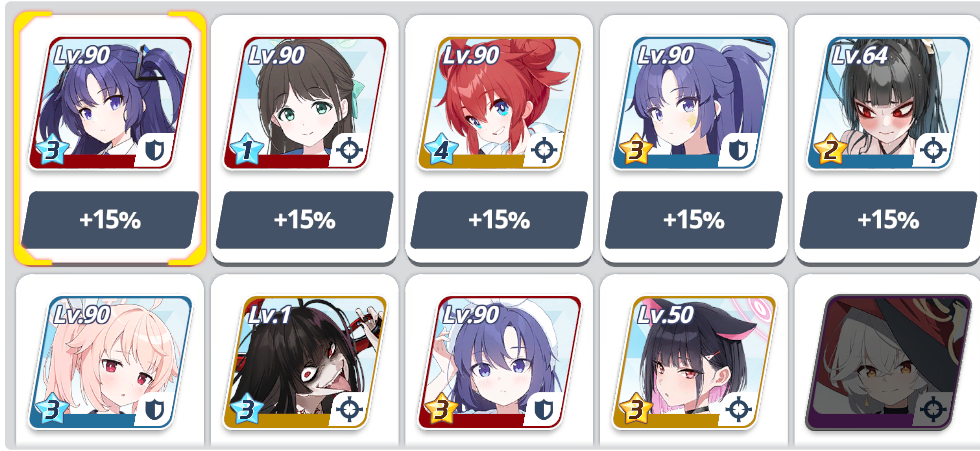Select the pink-haired Lv.90 character portrait
This screenshot has height=451, width=980.
click(110, 362)
